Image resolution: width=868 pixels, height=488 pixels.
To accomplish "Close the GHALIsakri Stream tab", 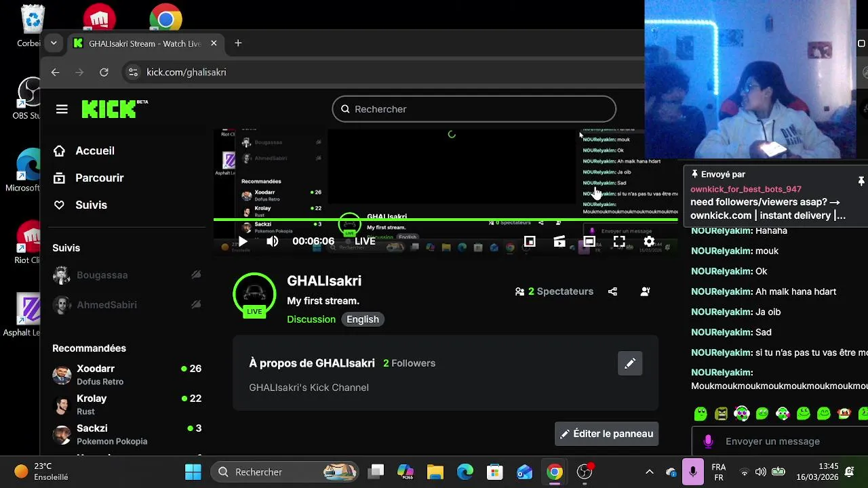I will [x=214, y=43].
